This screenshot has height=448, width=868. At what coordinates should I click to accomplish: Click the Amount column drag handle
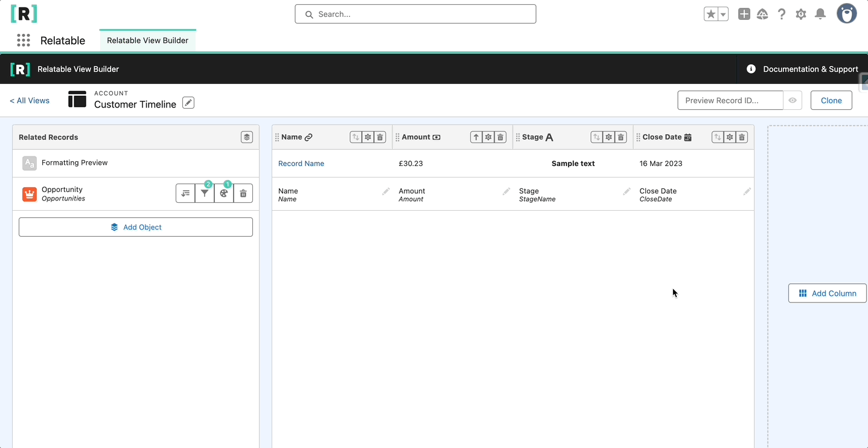pos(397,138)
